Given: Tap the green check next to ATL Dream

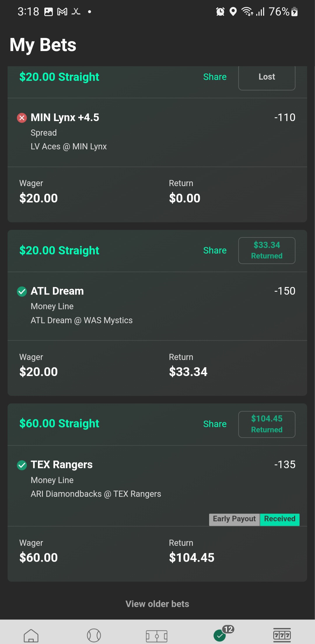Looking at the screenshot, I should (x=22, y=291).
